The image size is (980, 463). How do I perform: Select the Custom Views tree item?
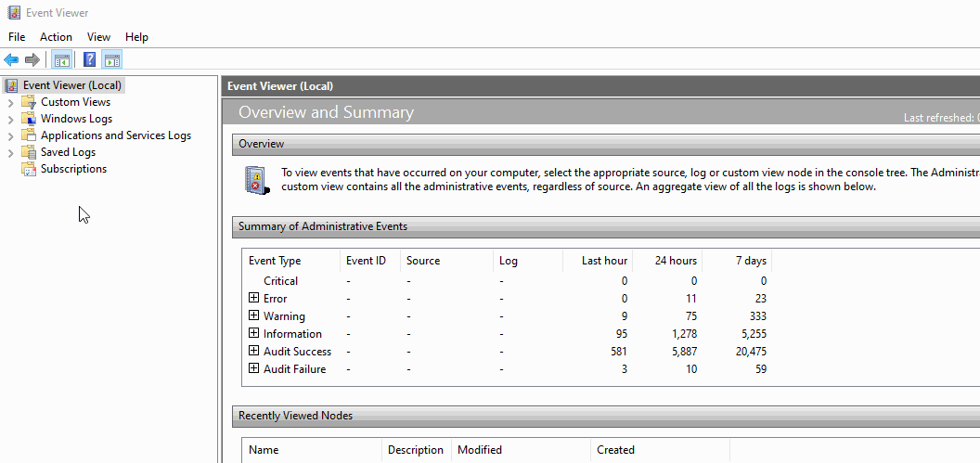point(75,102)
